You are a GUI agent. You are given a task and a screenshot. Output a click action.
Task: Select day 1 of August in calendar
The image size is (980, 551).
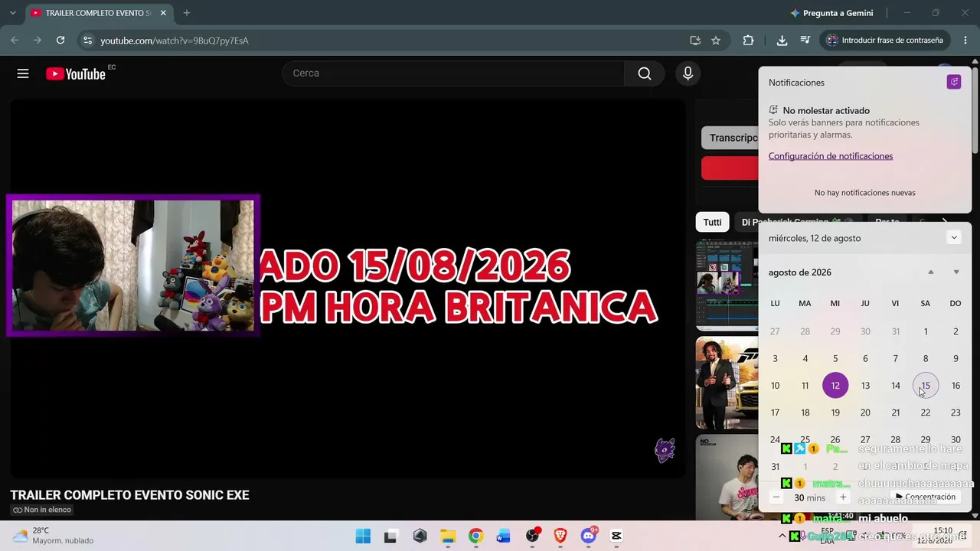coord(926,331)
